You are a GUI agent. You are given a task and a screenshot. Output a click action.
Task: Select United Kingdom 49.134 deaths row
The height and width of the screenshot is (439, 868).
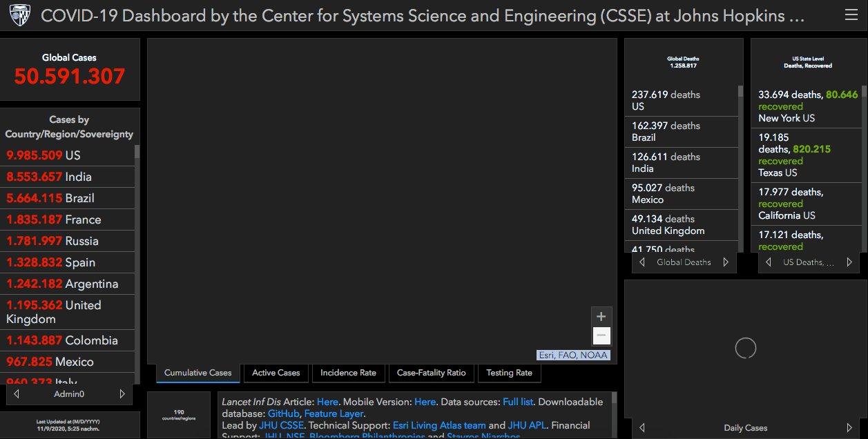pos(681,225)
